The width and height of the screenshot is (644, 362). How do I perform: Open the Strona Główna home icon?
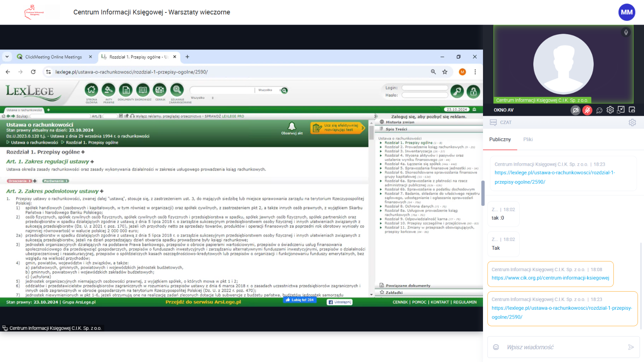[91, 90]
